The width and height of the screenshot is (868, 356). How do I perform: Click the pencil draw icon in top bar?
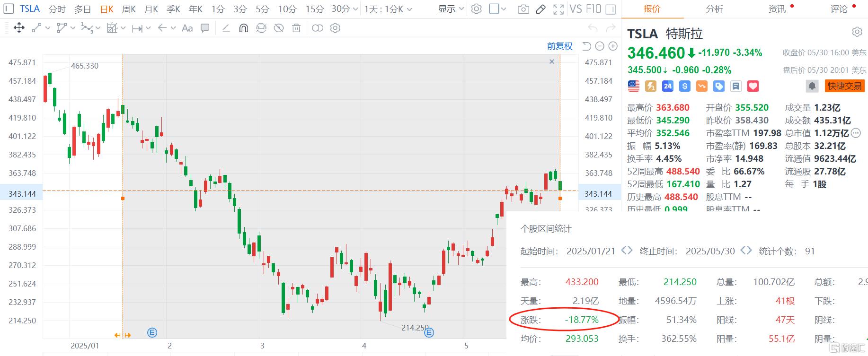tap(541, 9)
